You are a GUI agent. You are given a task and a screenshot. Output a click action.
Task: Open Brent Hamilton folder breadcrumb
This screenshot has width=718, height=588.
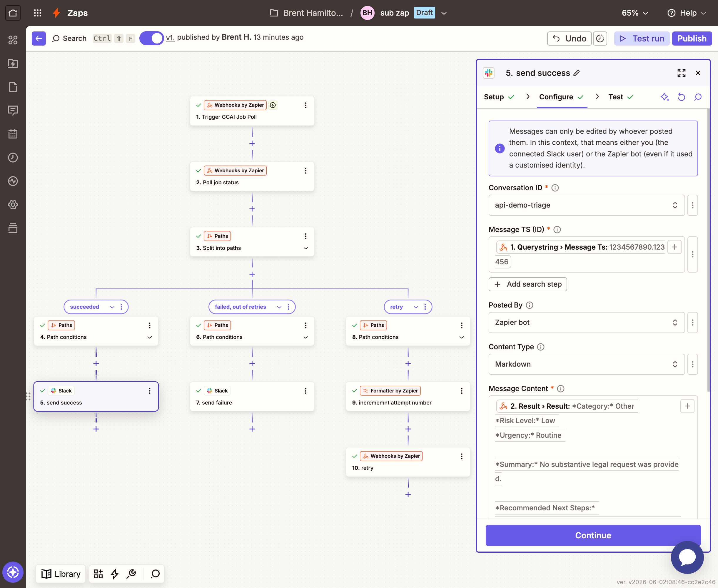[306, 13]
